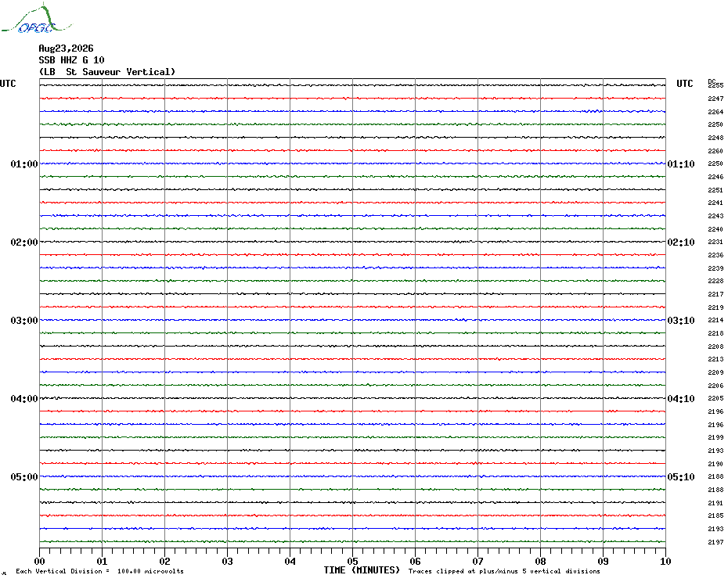Viewport: 728px width, 582px height.
Task: Click the 04:10 time label
Action: (681, 399)
